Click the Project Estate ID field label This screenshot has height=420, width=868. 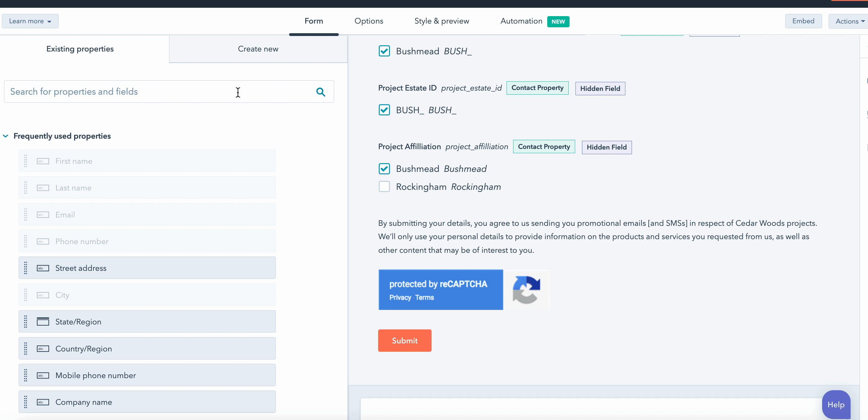coord(407,88)
